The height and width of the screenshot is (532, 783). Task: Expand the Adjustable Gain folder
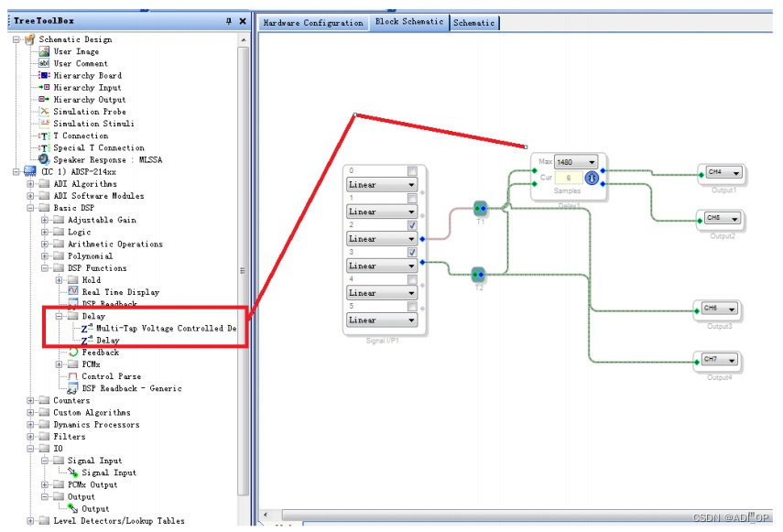(45, 220)
